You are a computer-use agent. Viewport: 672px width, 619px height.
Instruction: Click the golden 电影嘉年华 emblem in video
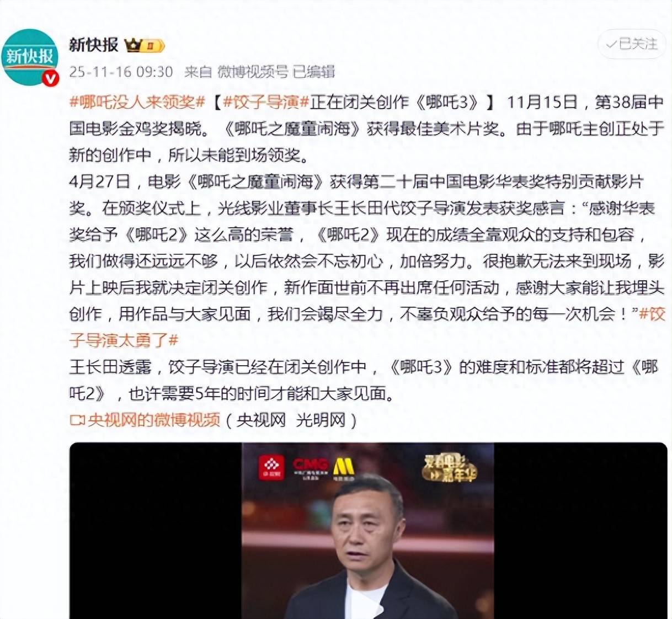point(449,468)
